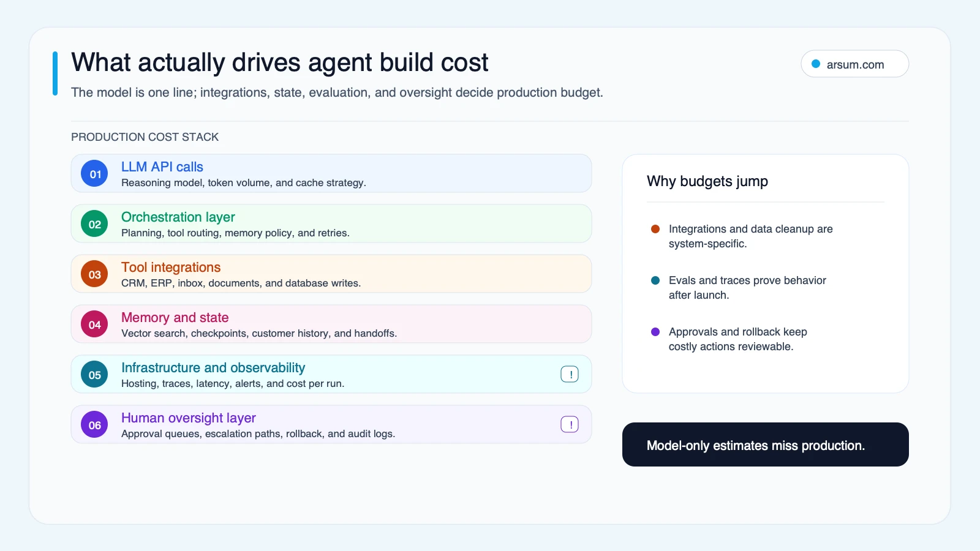Click the teal bullet beside Evals and traces
Image resolution: width=980 pixels, height=551 pixels.
pos(655,280)
